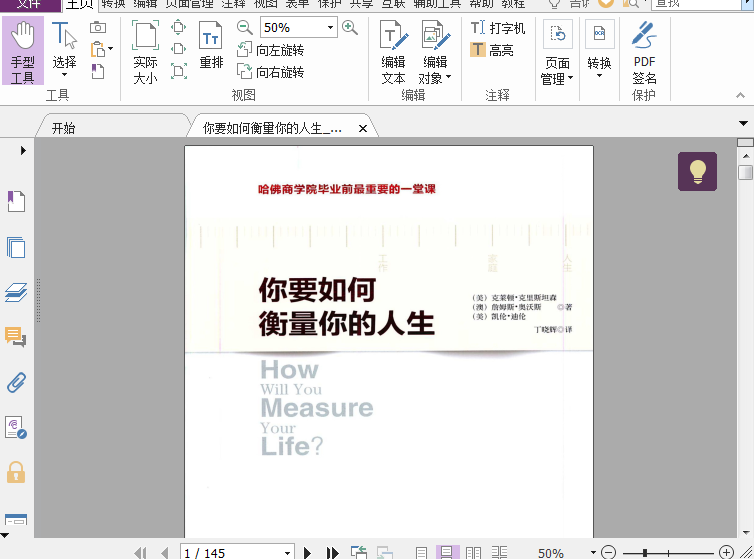Viewport: 754px width, 559px height.
Task: Click the Fit Width icon with side arrows
Action: click(x=178, y=49)
